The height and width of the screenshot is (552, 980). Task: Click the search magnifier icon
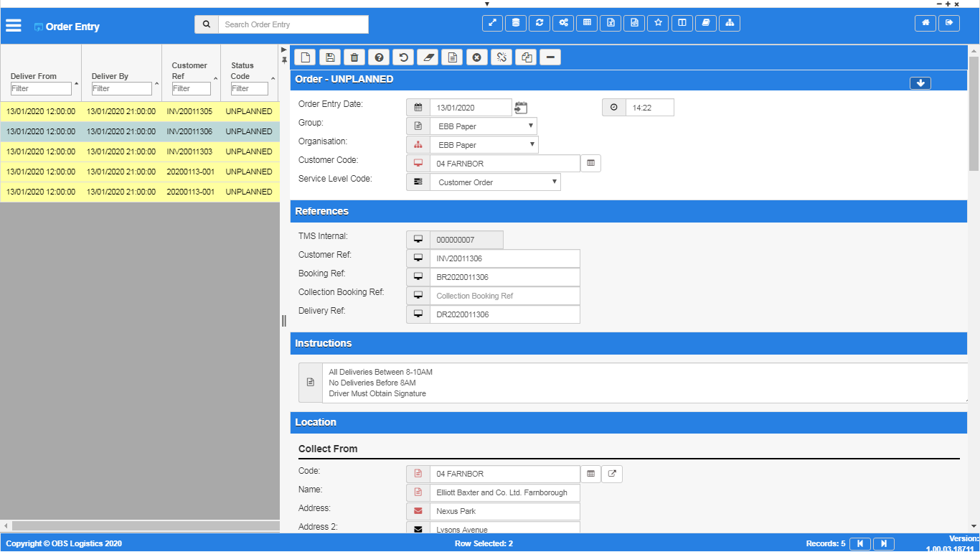pos(207,24)
